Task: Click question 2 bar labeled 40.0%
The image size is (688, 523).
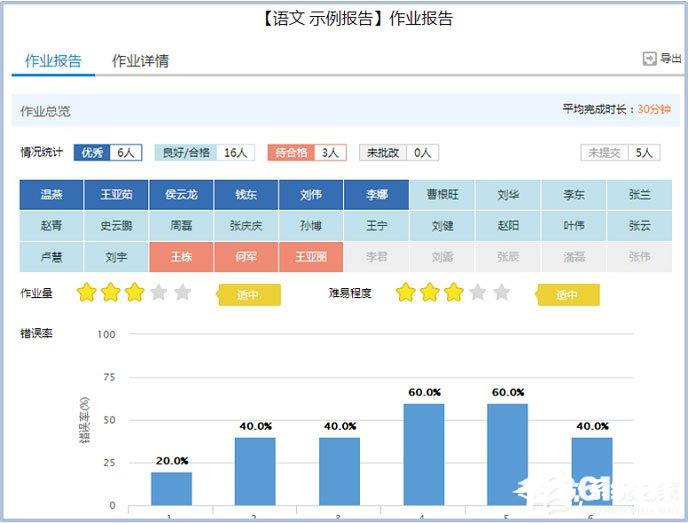Action: click(255, 472)
